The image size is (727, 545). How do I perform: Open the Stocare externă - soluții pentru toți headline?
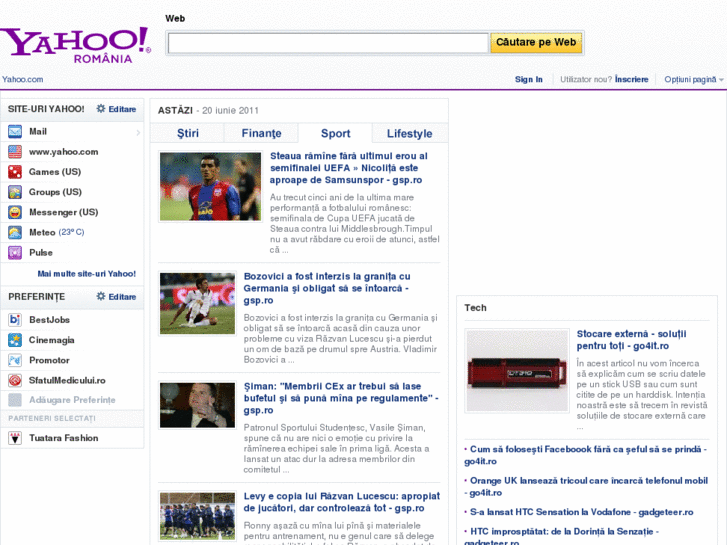click(631, 340)
